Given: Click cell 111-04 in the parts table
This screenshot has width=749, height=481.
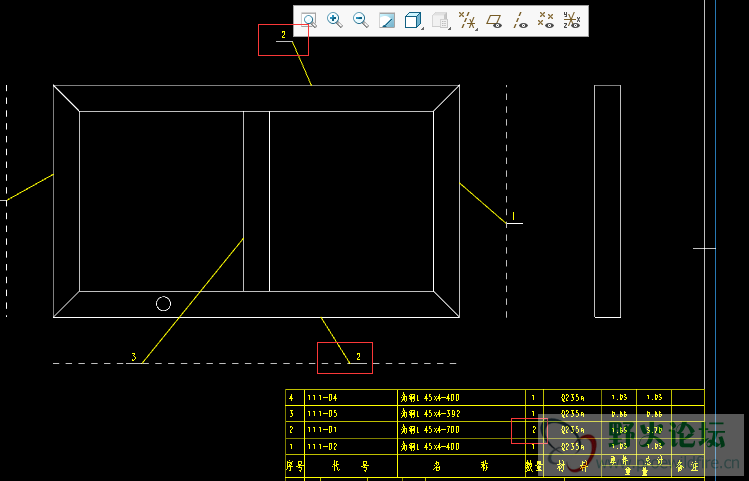Looking at the screenshot, I should click(351, 397).
